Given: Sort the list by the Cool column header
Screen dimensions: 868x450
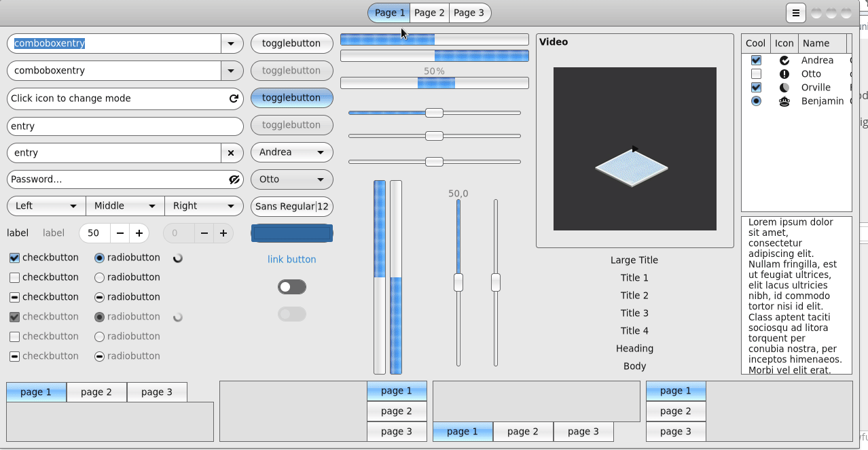Looking at the screenshot, I should pos(756,44).
